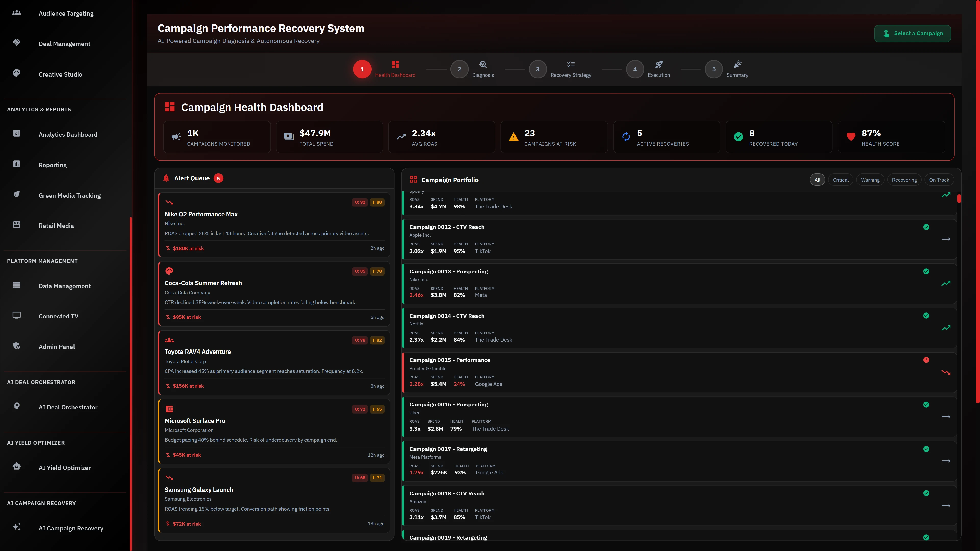Select the Analytics Dashboard chart icon
The height and width of the screenshot is (551, 980).
(16, 133)
